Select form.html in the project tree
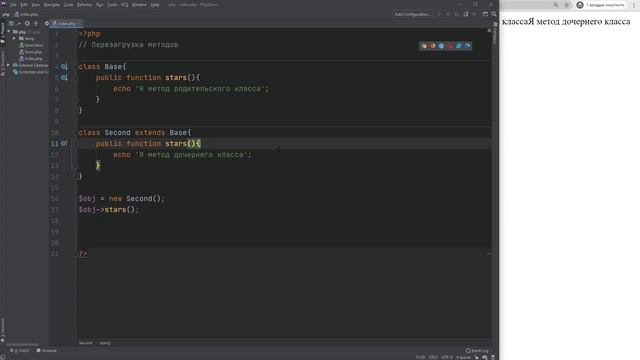 (31, 45)
